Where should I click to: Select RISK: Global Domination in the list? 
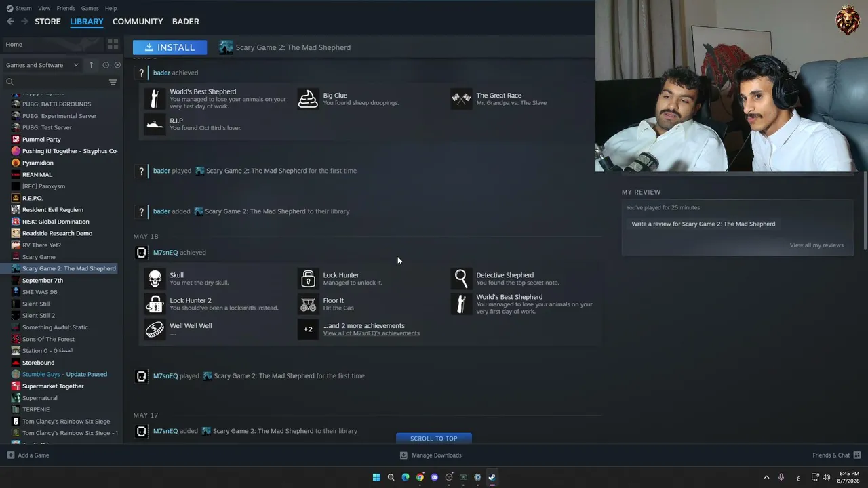pos(56,222)
